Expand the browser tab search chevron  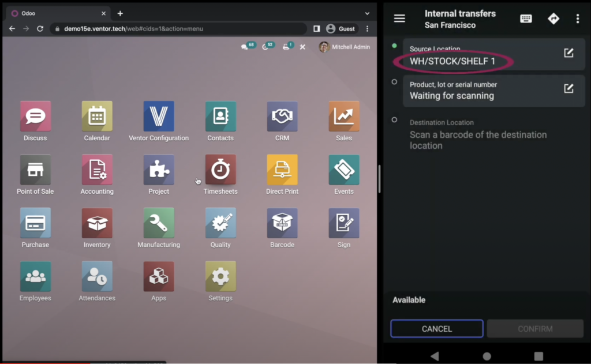coord(367,14)
